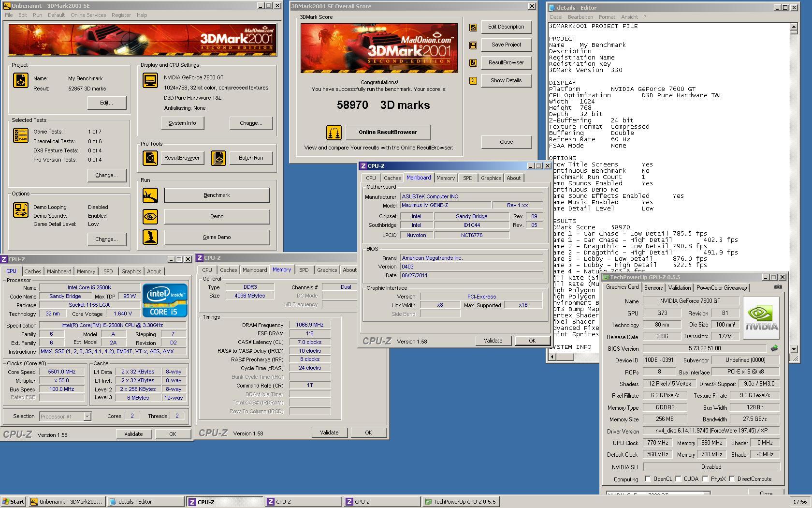Image resolution: width=812 pixels, height=508 pixels.
Task: Click the Batch Run icon
Action: 218,158
